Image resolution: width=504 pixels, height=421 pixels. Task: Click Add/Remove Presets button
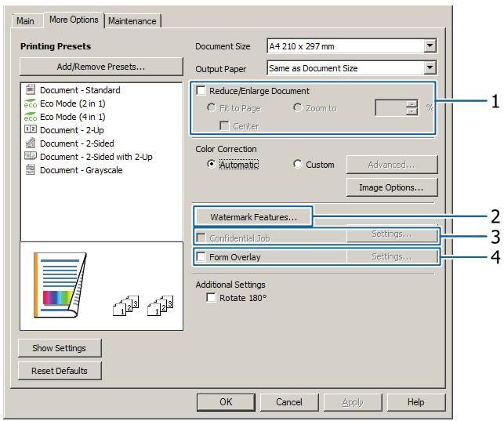point(101,67)
